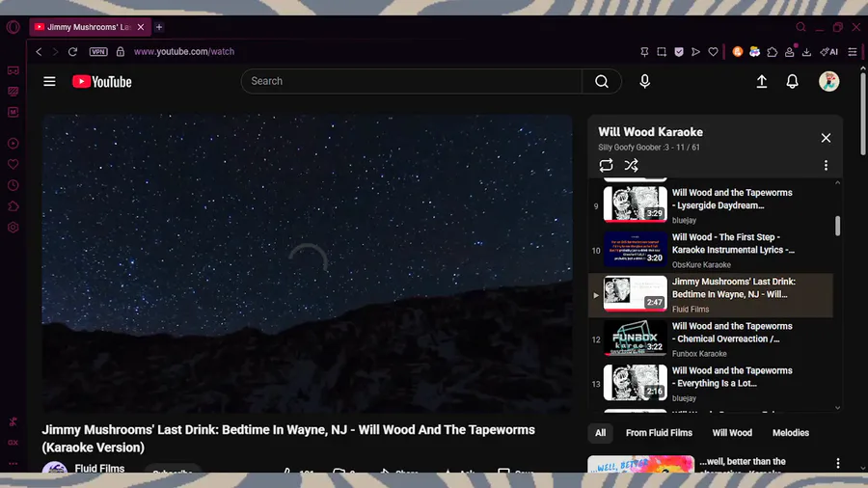Image resolution: width=868 pixels, height=488 pixels.
Task: Close the Will Wood Karaoke playlist panel
Action: pyautogui.click(x=826, y=138)
